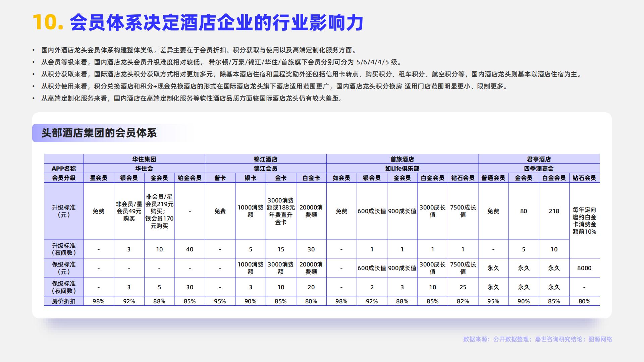Screen dimensions: 644x362
Task: Select the 华住集团 column header
Action: click(x=144, y=159)
